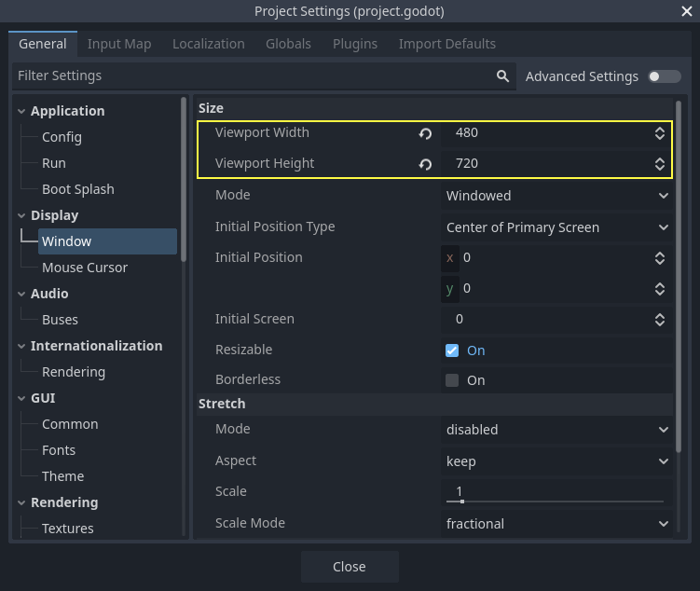This screenshot has height=591, width=700.
Task: Click the Stretch Scale slider
Action: [555, 501]
